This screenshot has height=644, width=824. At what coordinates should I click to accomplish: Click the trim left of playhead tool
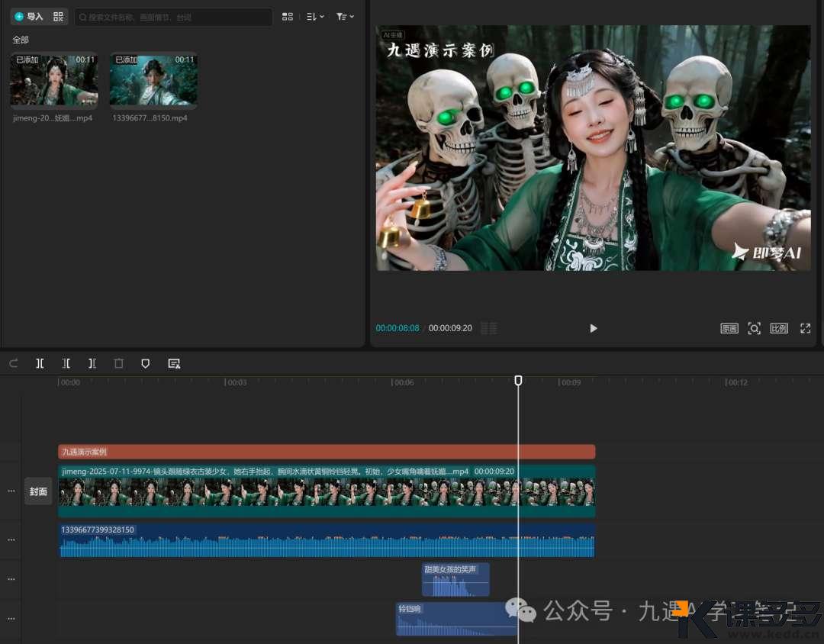click(x=66, y=363)
